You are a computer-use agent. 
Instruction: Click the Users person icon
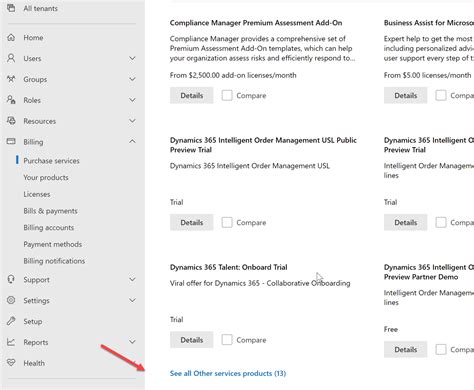pos(11,58)
